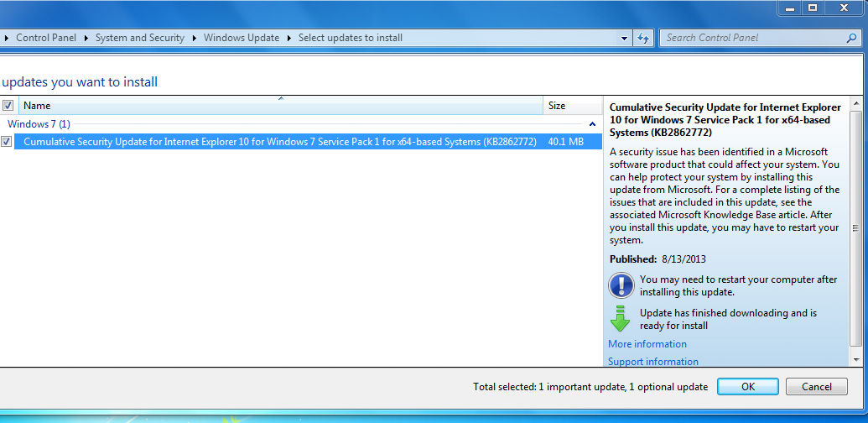Expand the arrow after Windows Update breadcrumb
Image resolution: width=868 pixels, height=423 pixels.
288,38
